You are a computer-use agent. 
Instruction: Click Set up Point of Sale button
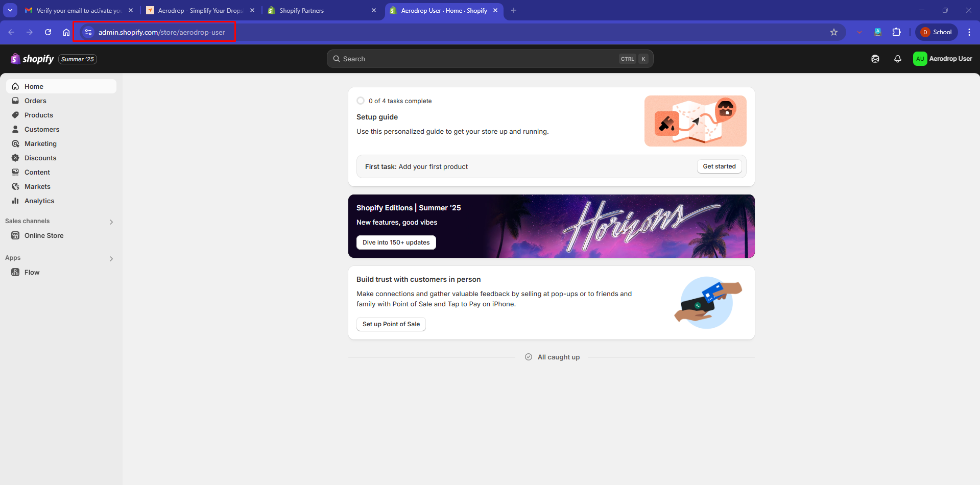[x=391, y=324]
